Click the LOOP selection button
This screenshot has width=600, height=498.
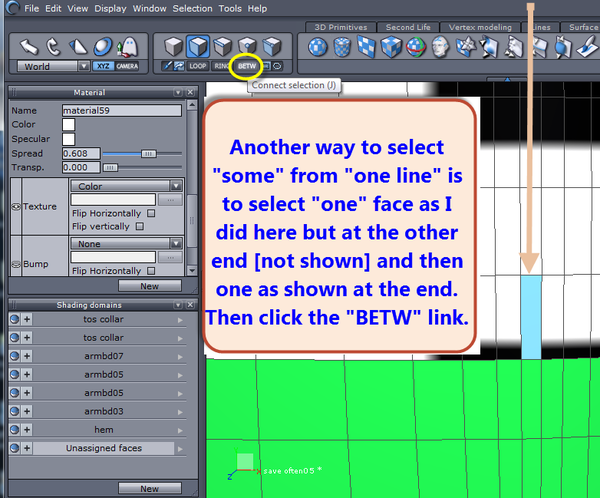point(197,66)
